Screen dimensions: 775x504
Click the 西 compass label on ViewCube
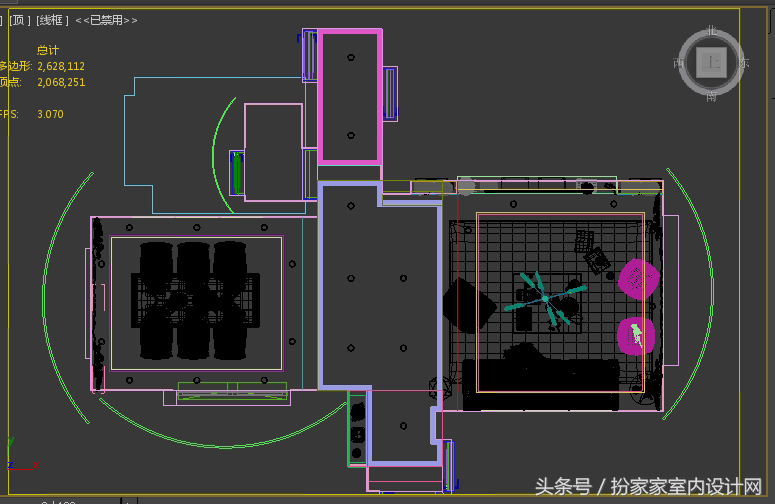point(679,63)
